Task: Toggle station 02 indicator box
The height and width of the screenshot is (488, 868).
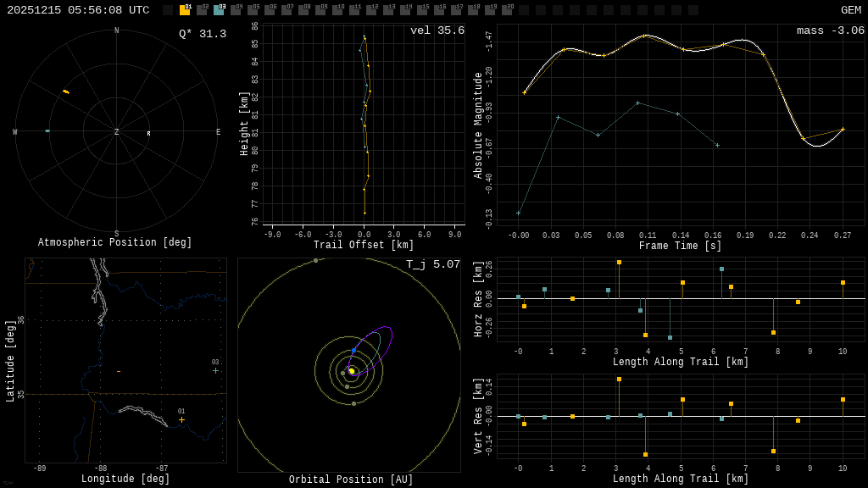Action: [202, 9]
